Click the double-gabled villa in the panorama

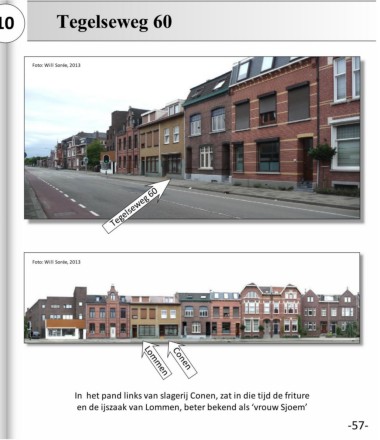[x=271, y=310]
